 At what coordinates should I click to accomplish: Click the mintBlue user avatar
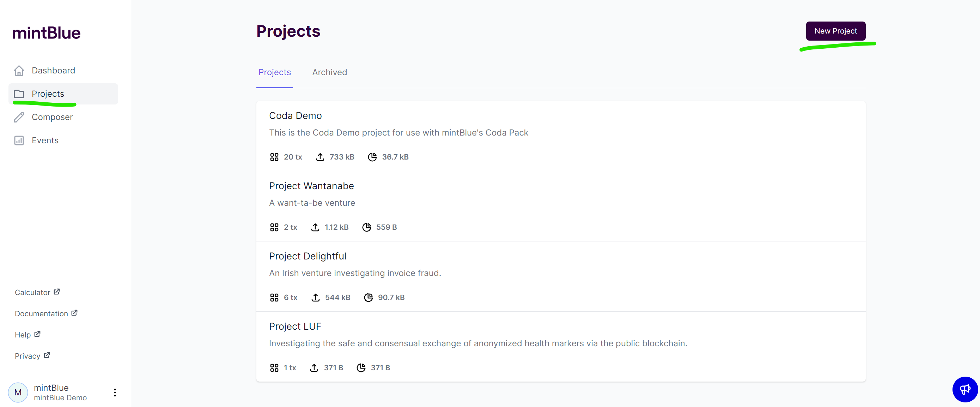(18, 393)
